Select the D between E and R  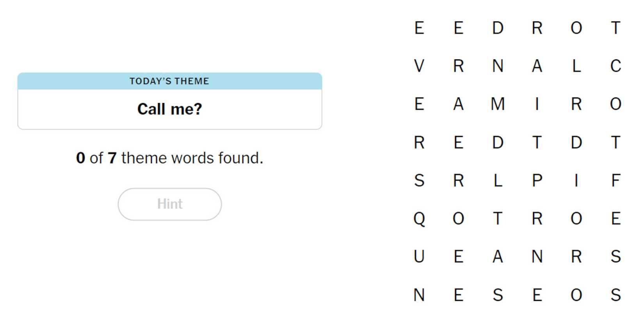(498, 28)
